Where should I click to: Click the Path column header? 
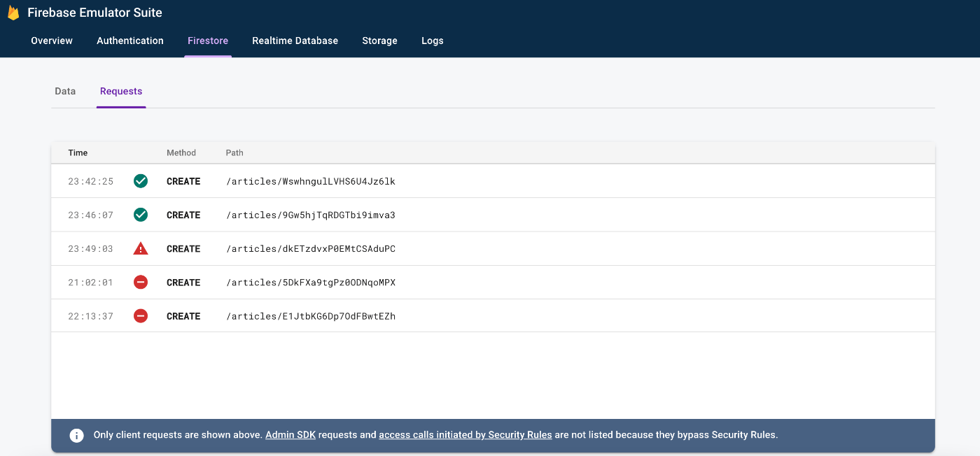click(234, 152)
